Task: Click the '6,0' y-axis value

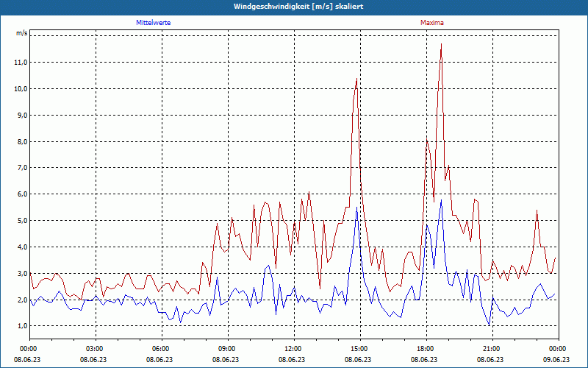Action: 23,194
